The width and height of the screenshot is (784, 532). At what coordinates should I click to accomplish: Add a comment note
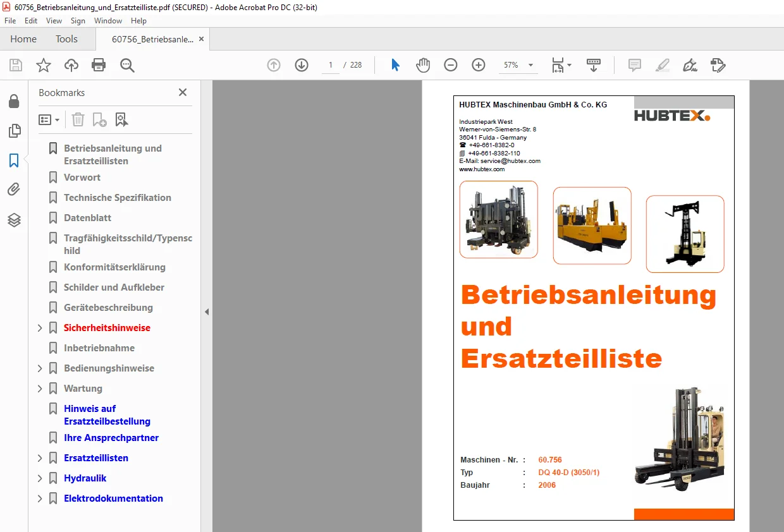pos(634,65)
